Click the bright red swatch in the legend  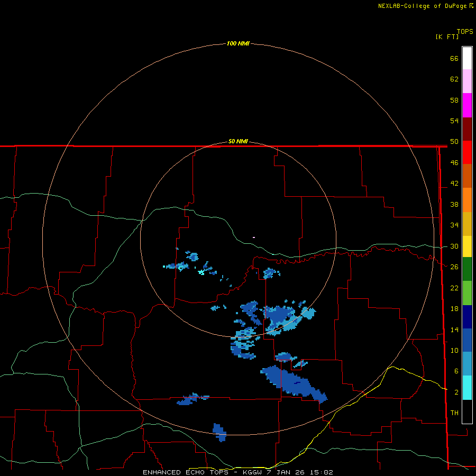467,152
